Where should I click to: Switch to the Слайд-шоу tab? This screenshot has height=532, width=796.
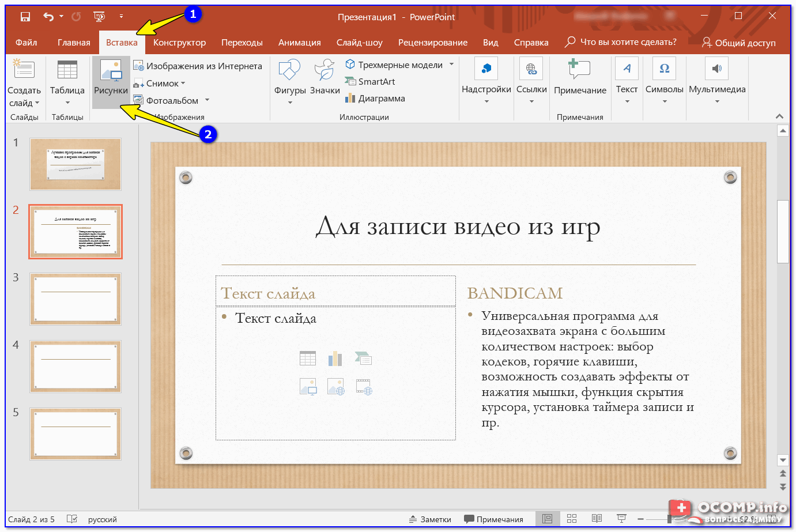coord(360,42)
